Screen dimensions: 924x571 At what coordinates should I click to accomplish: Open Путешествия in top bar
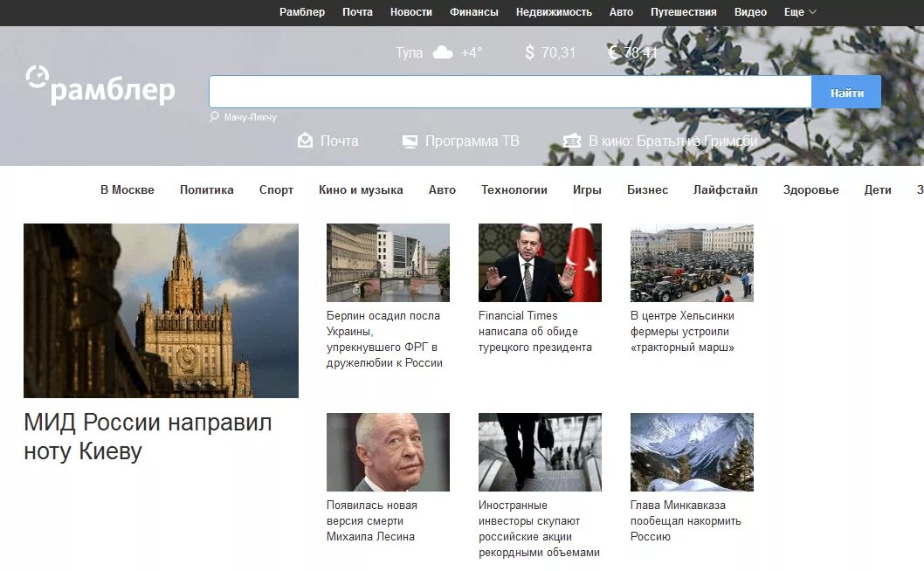(x=684, y=11)
